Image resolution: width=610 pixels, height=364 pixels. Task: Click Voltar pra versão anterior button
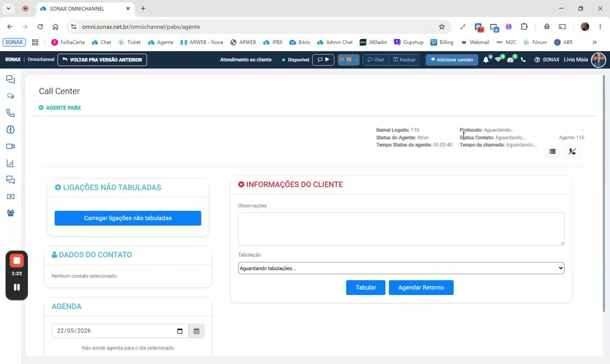tap(102, 60)
